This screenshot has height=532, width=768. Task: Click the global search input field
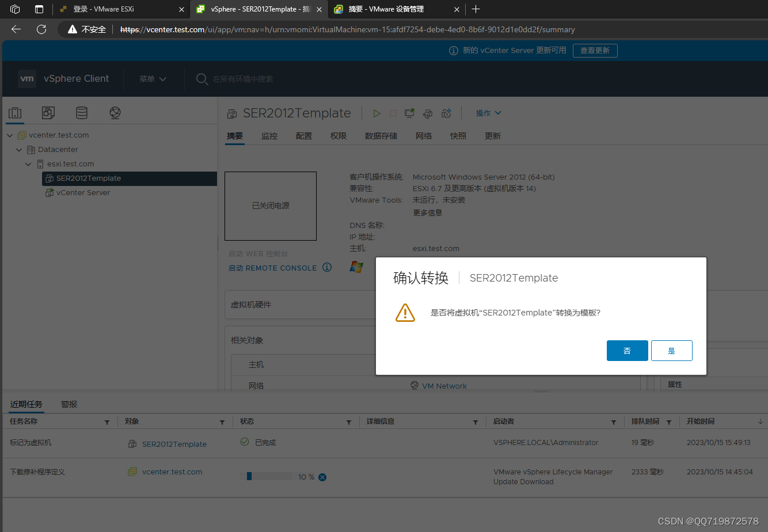(x=243, y=79)
